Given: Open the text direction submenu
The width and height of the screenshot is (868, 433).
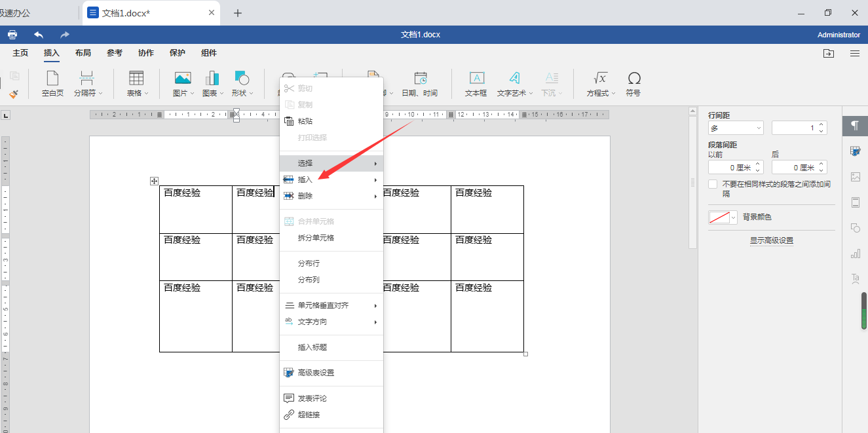Looking at the screenshot, I should 331,322.
